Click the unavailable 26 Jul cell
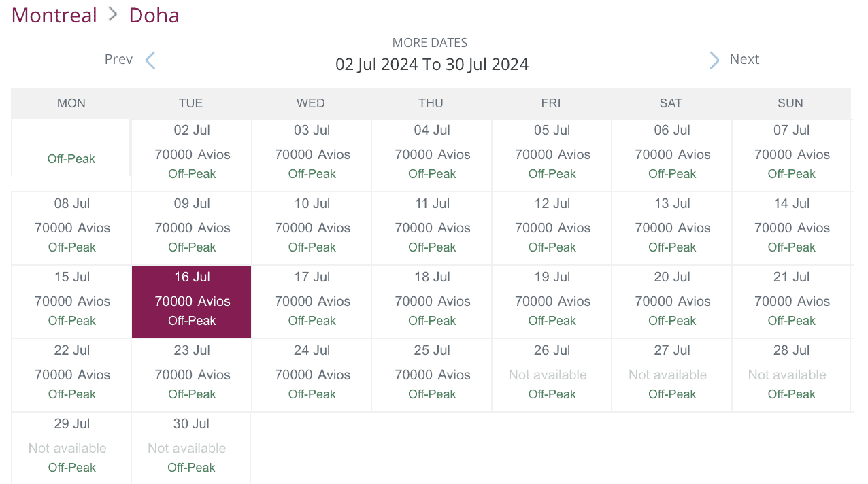This screenshot has height=484, width=868. 551,375
